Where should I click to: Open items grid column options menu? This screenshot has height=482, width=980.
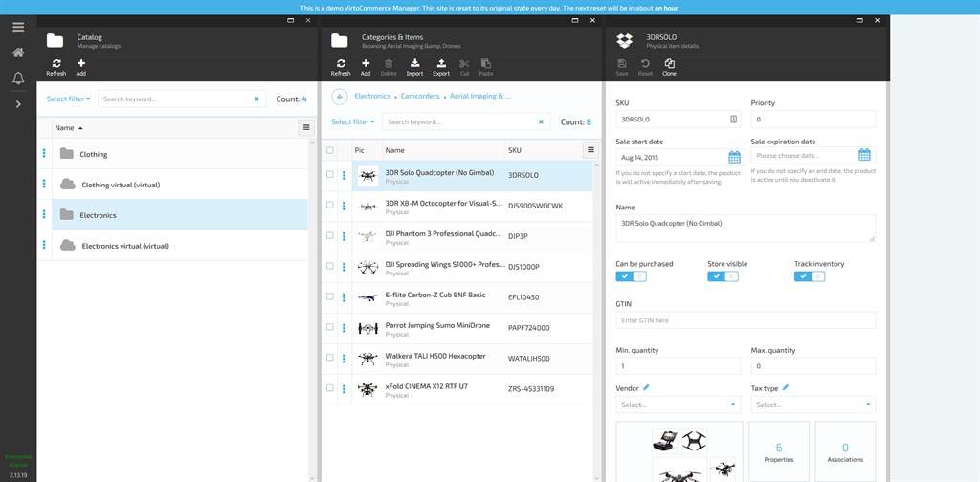[590, 150]
